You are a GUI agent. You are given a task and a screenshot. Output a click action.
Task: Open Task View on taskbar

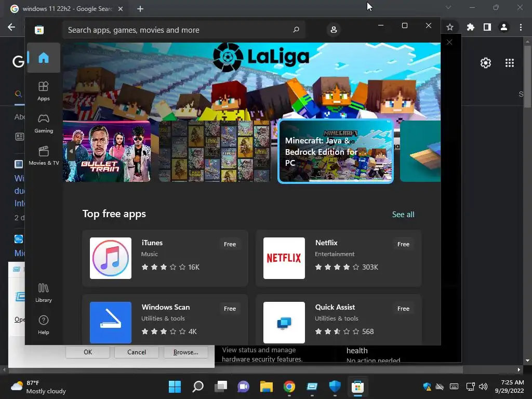220,387
